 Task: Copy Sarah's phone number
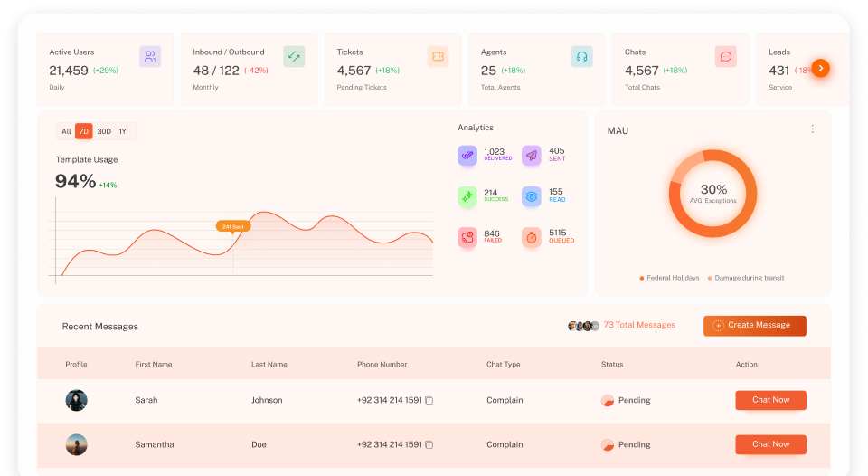point(429,400)
